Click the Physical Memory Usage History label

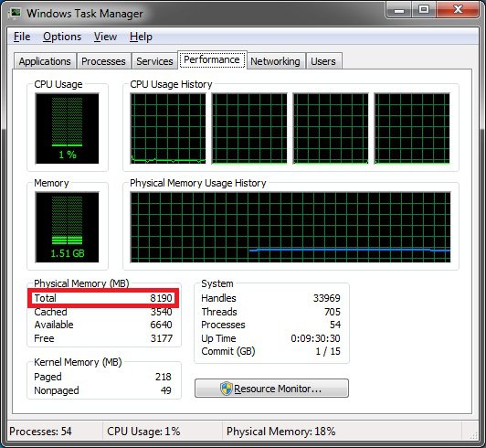[x=198, y=183]
